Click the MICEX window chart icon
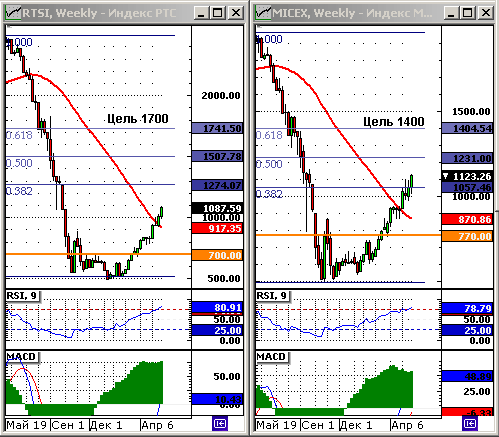 pos(263,13)
